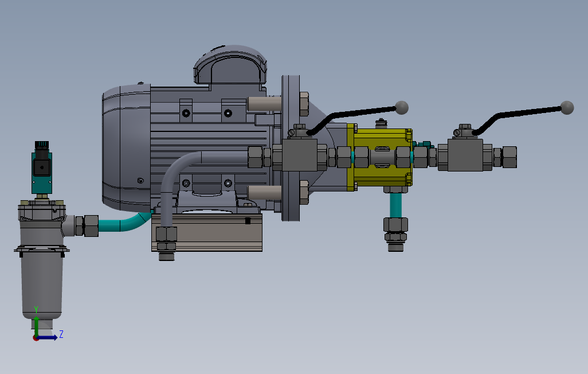Select the Y axis of the coordinate triad
This screenshot has height=374, width=588.
pyautogui.click(x=36, y=326)
